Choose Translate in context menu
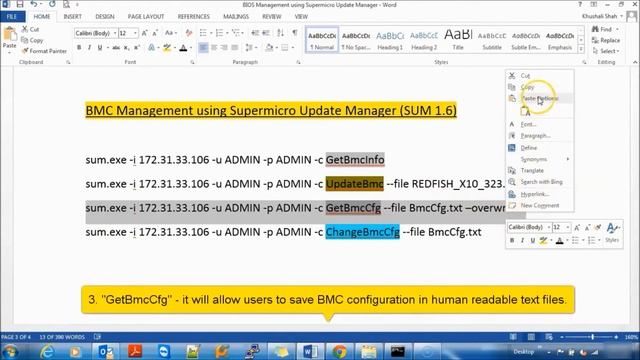The height and width of the screenshot is (360, 640). tap(532, 171)
